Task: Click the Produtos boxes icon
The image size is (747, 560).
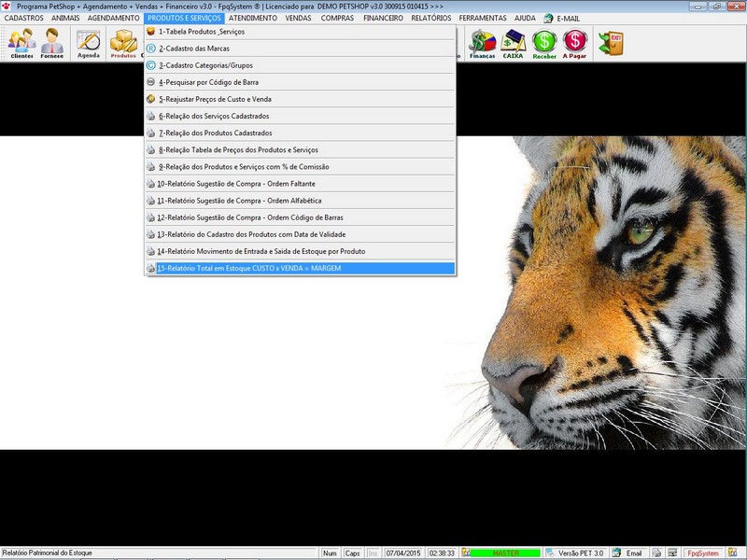Action: point(123,43)
